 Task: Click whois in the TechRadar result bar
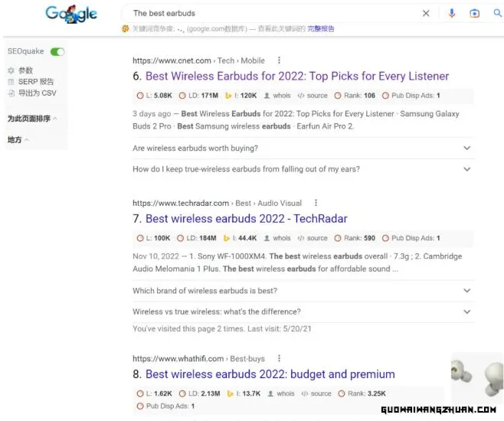(x=277, y=238)
